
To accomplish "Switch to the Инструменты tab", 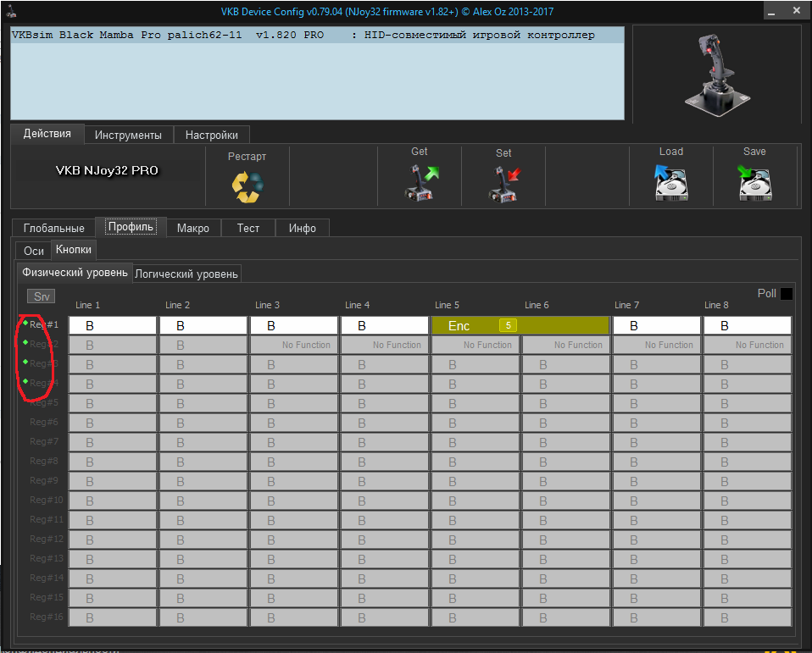I will pos(129,135).
